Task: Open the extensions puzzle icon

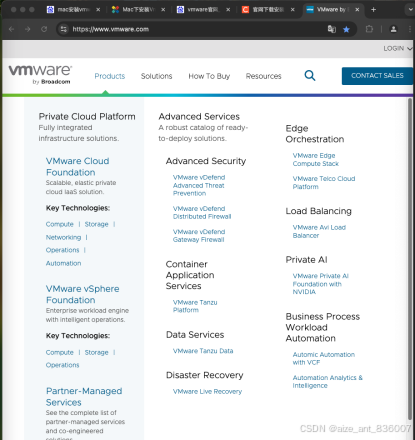Action: (369, 29)
